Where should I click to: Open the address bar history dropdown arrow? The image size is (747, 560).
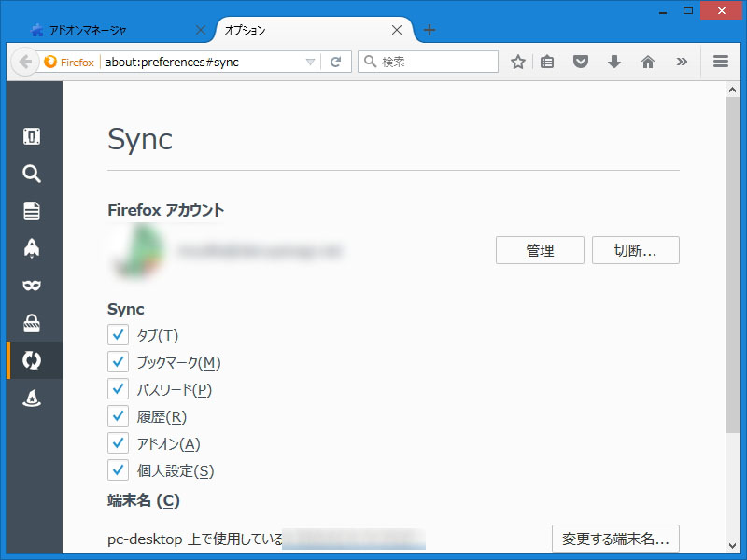311,62
